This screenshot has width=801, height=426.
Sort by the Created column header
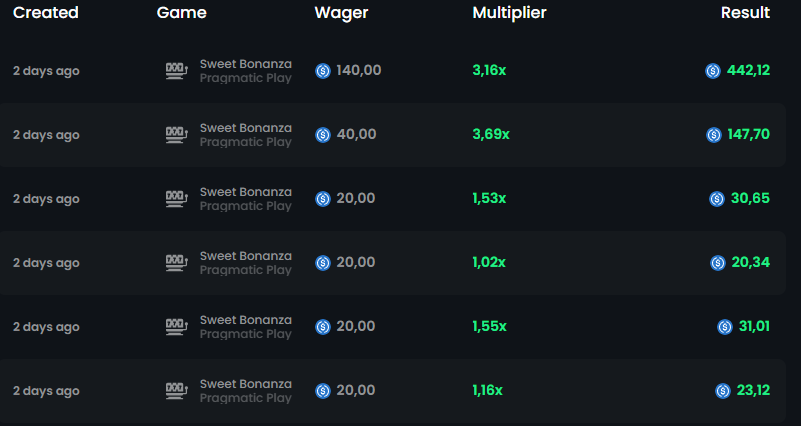pyautogui.click(x=45, y=12)
